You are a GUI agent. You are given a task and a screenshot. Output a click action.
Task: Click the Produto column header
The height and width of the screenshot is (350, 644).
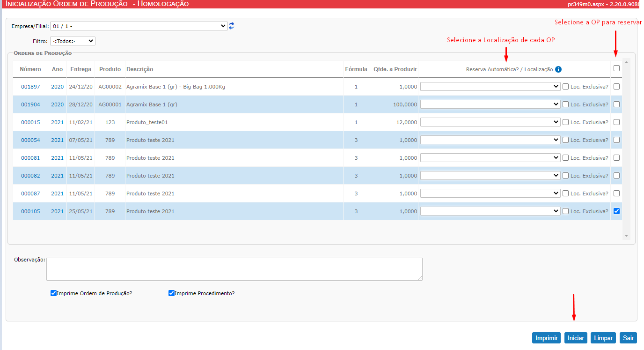tap(110, 69)
